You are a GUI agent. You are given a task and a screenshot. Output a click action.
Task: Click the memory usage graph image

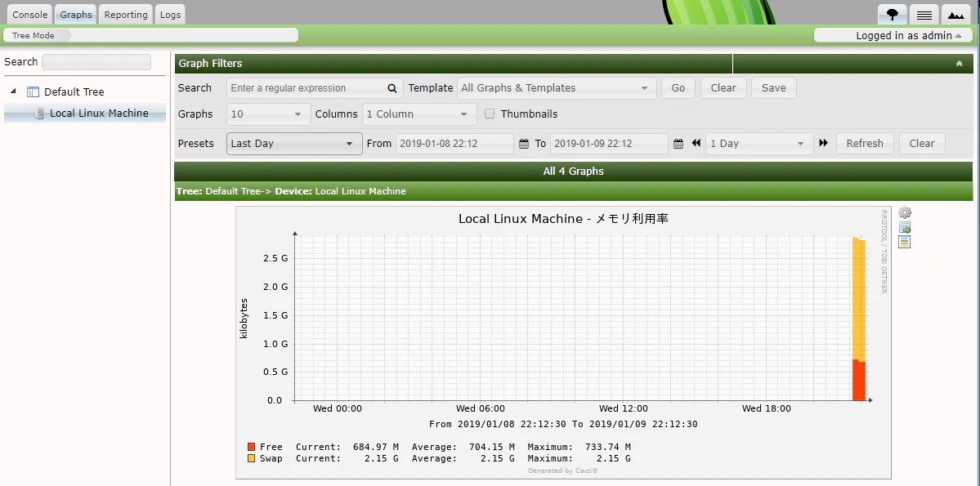(564, 342)
